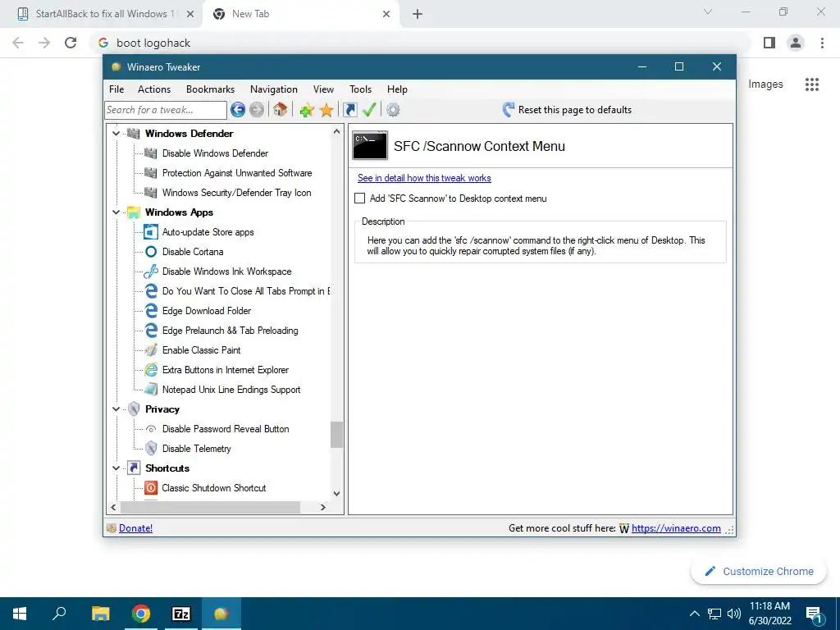The width and height of the screenshot is (840, 630).
Task: Click the Shortcuts category arrow icon
Action: (x=134, y=468)
